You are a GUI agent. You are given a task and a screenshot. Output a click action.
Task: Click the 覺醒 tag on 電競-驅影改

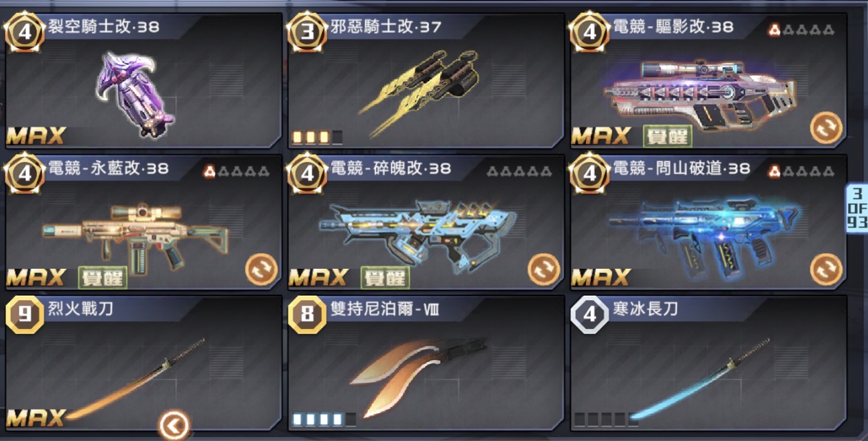[x=668, y=135]
